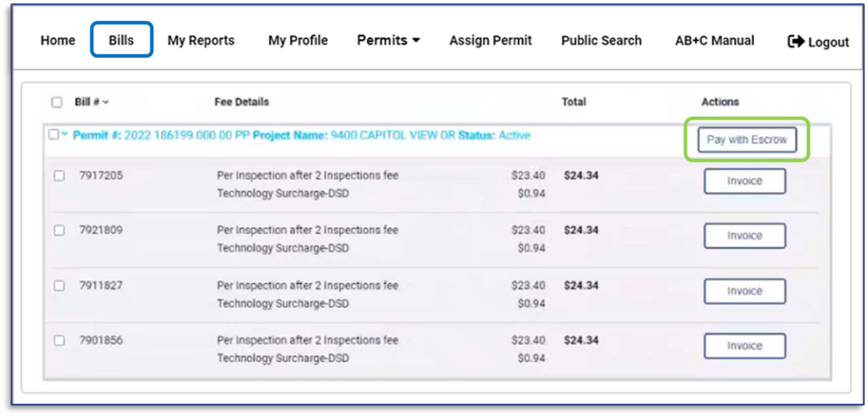Open the AB+C Manual link
This screenshot has height=416, width=868.
coord(715,40)
